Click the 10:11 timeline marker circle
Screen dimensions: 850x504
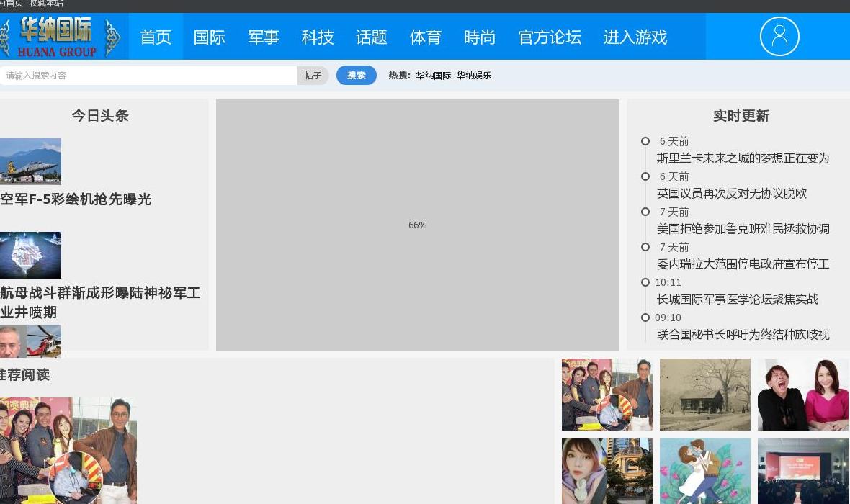(645, 282)
